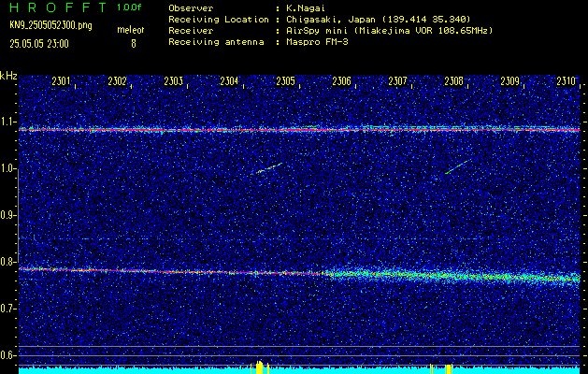The height and width of the screenshot is (374, 588).
Task: Click the meteor label
Action: coord(131,30)
